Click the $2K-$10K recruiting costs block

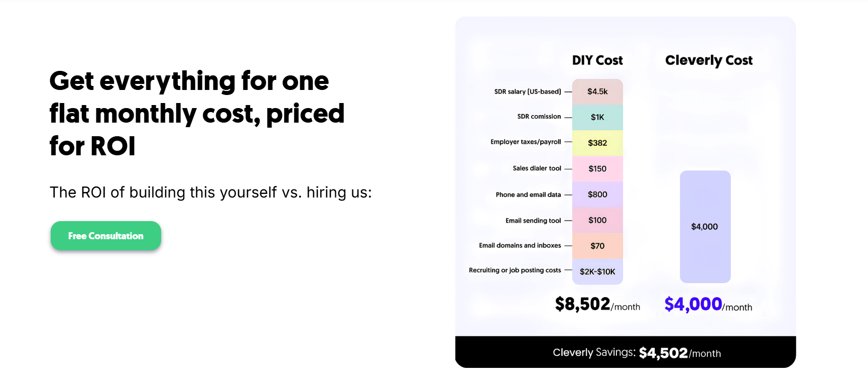(597, 271)
